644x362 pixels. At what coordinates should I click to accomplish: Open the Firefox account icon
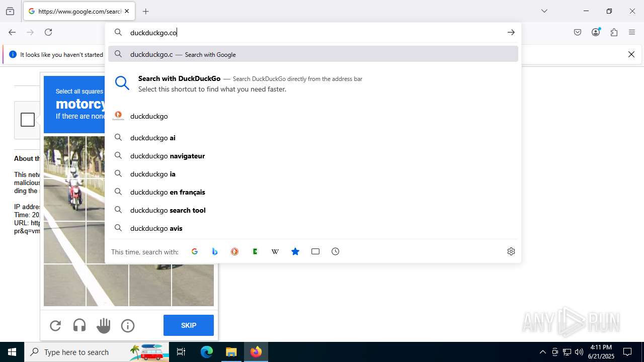coord(596,32)
